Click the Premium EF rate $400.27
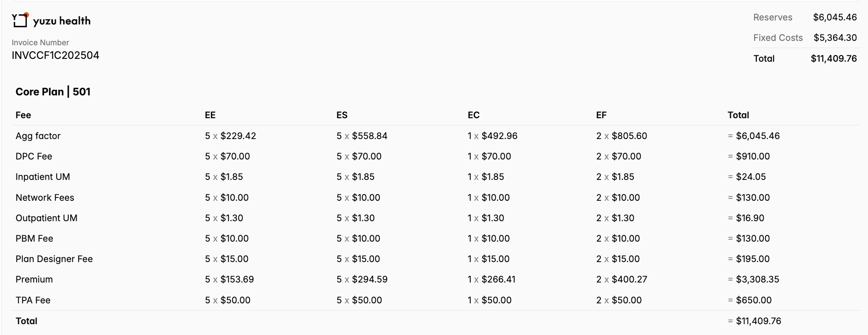The image size is (868, 335). point(629,279)
